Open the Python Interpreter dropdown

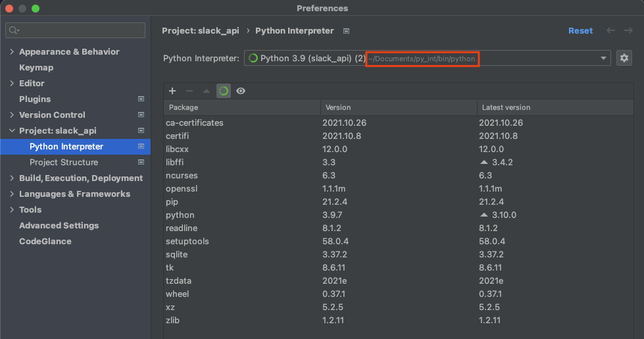pyautogui.click(x=603, y=59)
